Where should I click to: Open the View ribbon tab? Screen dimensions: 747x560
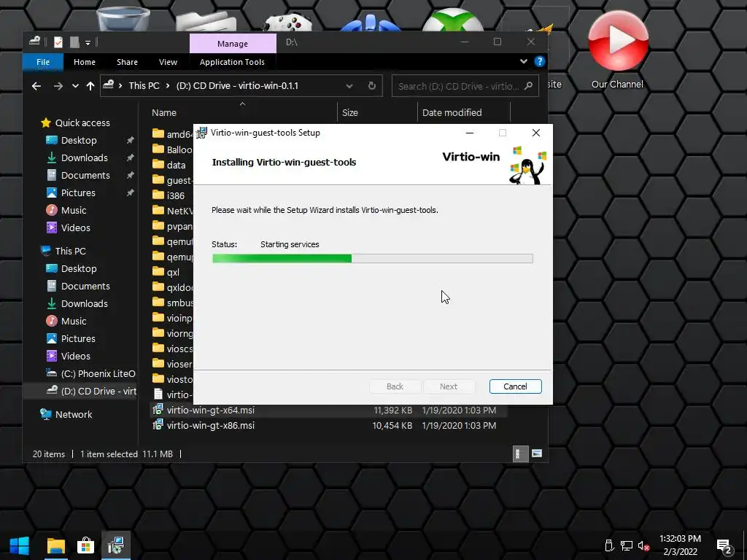pyautogui.click(x=168, y=62)
